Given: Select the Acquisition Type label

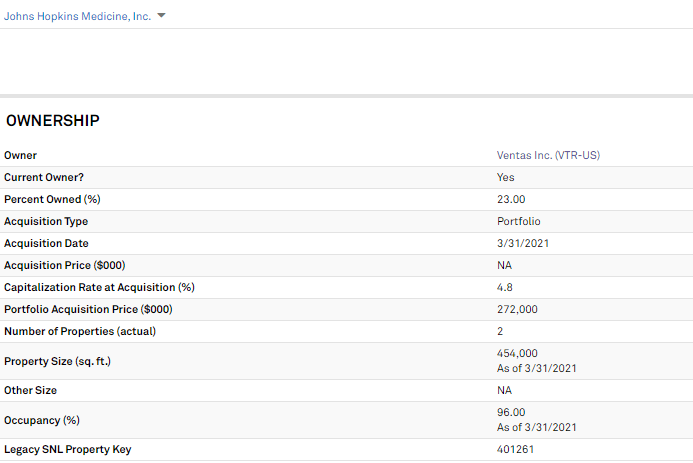Looking at the screenshot, I should pos(46,221).
